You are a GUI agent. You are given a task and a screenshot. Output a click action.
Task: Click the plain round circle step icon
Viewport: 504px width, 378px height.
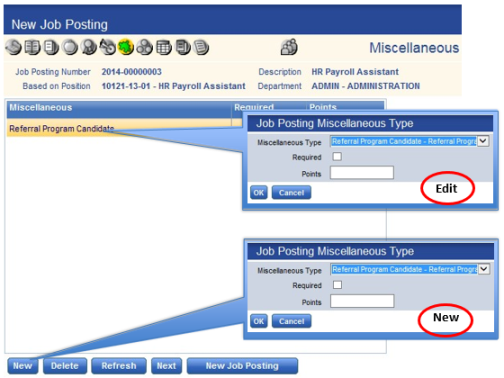pyautogui.click(x=70, y=47)
